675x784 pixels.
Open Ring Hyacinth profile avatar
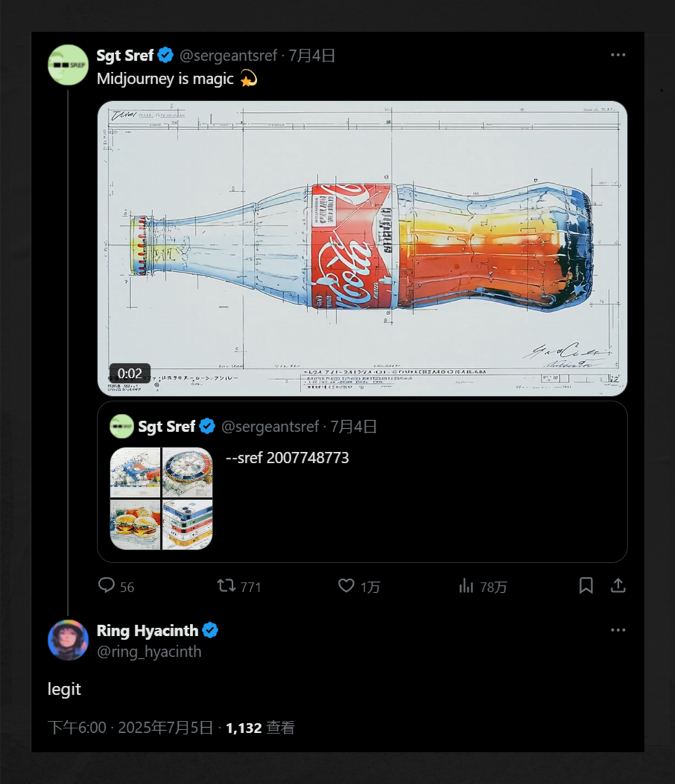68,640
